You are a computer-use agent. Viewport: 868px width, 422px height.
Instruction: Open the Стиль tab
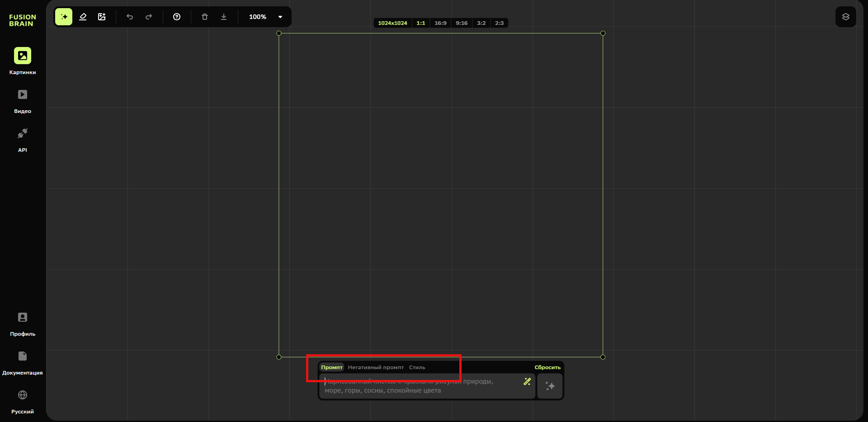417,367
